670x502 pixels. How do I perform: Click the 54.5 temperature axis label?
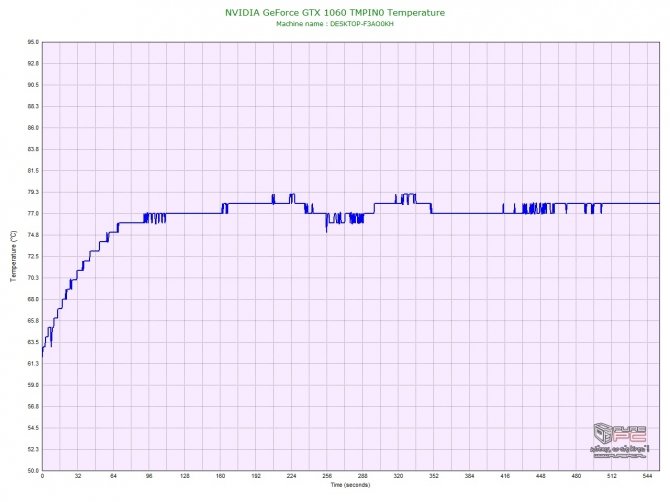33,428
